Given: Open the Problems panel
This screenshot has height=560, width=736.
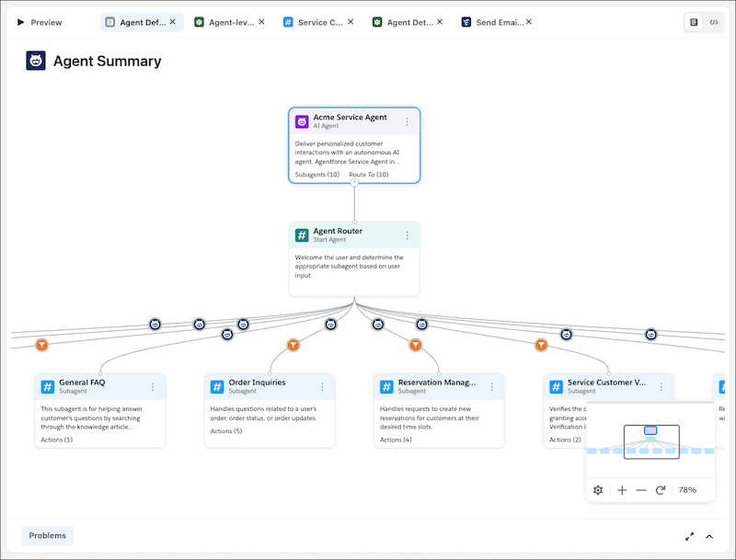Looking at the screenshot, I should click(x=48, y=535).
